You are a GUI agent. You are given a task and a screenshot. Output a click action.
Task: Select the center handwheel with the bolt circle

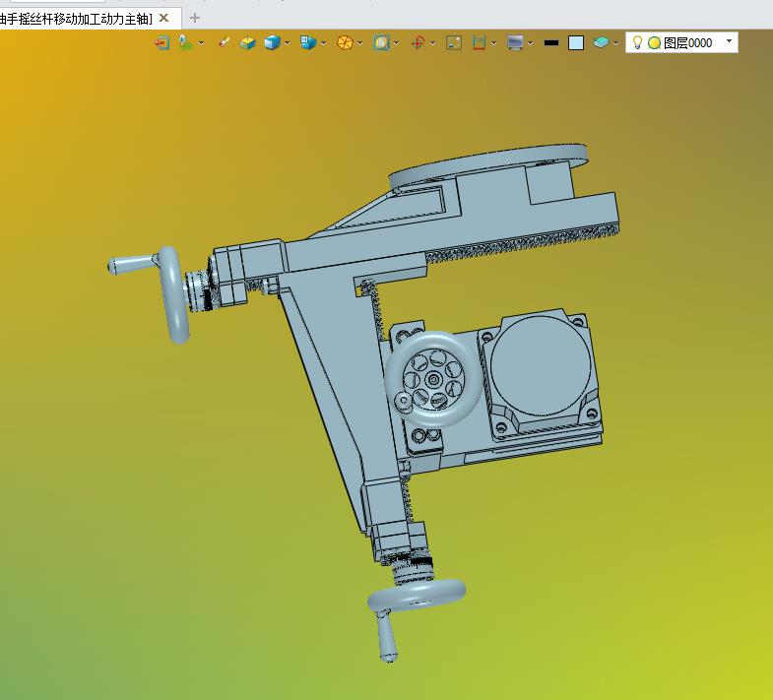[433, 378]
